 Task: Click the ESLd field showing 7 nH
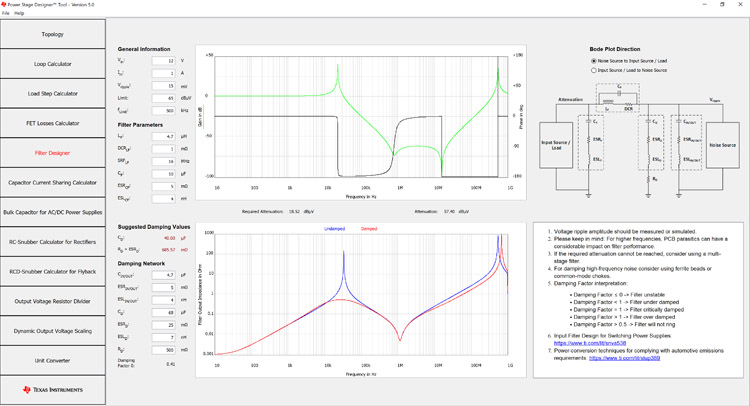164,337
